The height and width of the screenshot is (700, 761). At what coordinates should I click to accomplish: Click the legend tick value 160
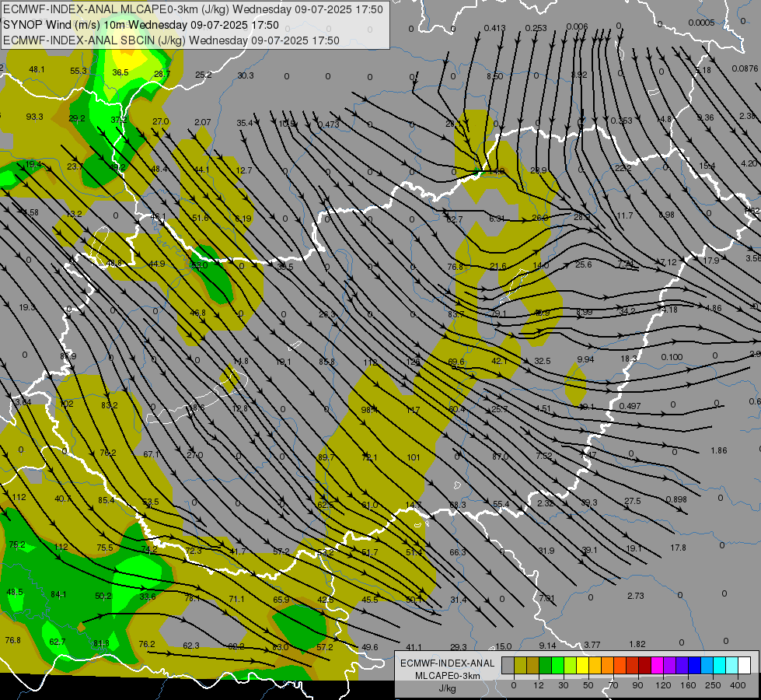688,685
